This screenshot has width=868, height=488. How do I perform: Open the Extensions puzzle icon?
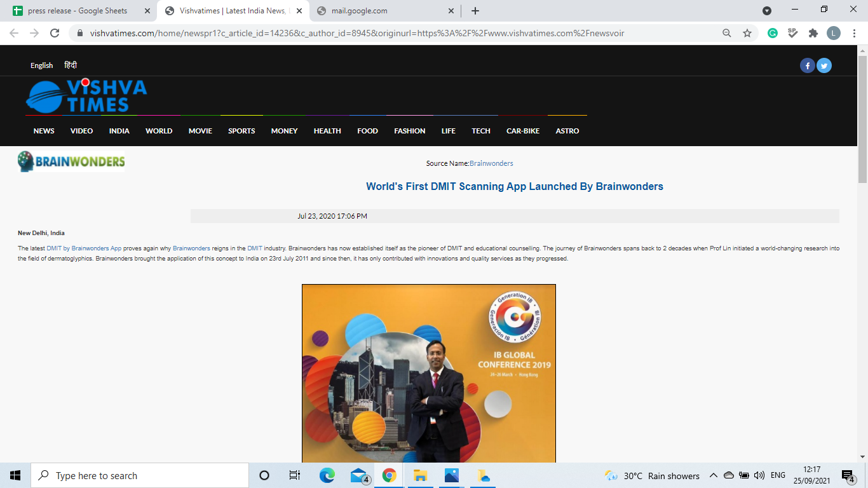pyautogui.click(x=813, y=33)
